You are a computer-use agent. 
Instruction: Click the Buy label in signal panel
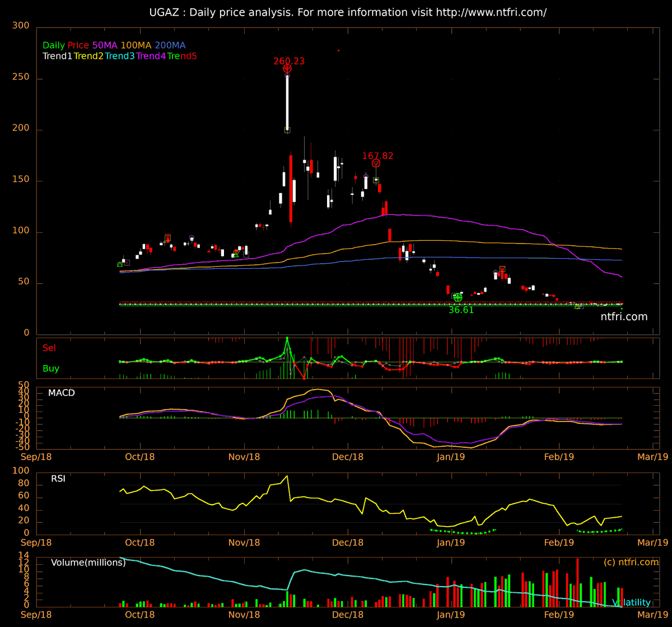point(51,368)
